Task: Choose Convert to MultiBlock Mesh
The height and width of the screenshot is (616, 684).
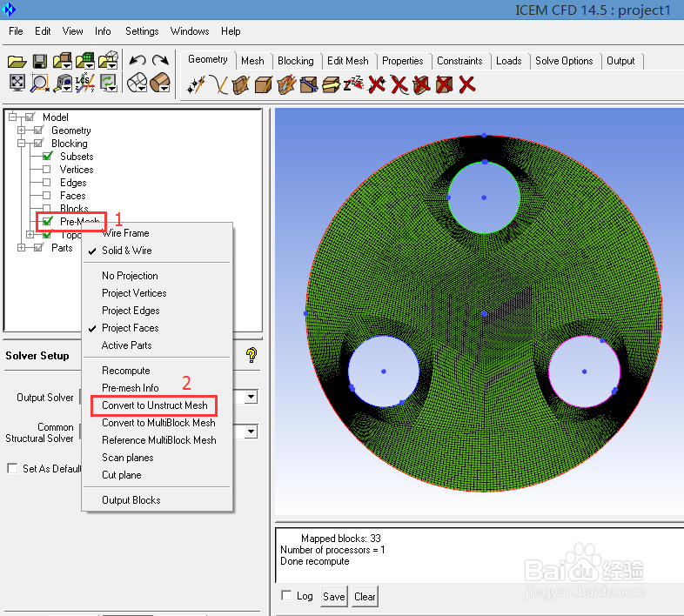Action: point(158,423)
